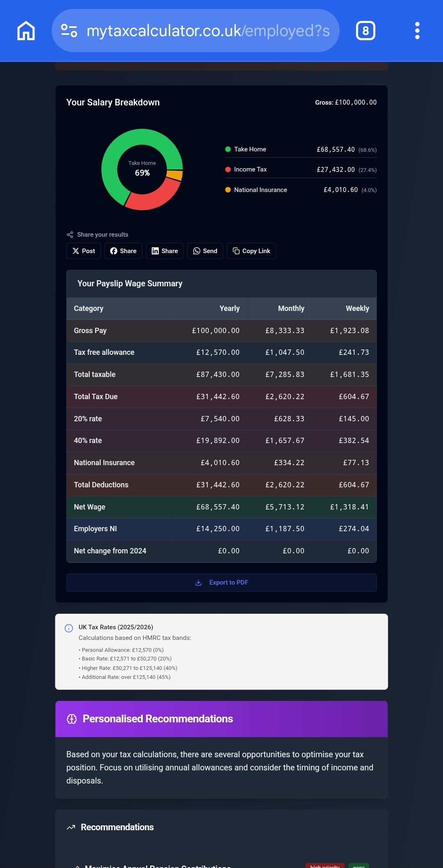Share results on Facebook
The height and width of the screenshot is (868, 443).
123,251
